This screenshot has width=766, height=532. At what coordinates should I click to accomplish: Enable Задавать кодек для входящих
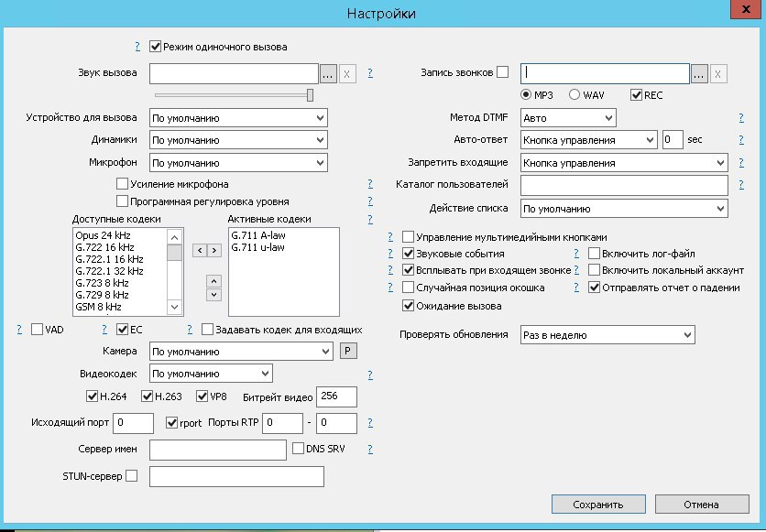(x=208, y=330)
